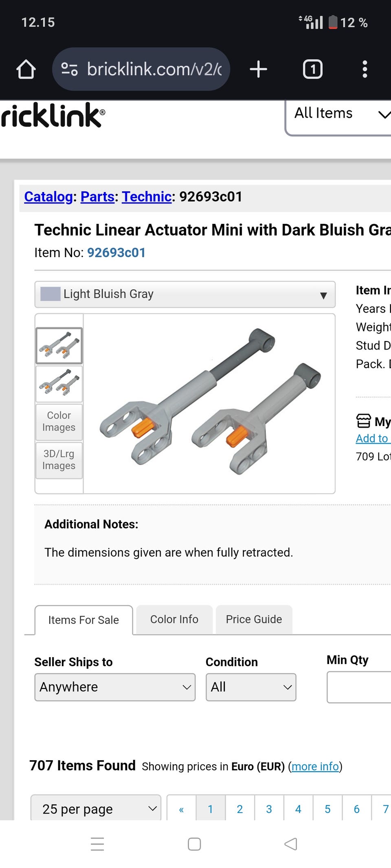Open the Seller Ships to Anywhere dropdown

coord(115,687)
